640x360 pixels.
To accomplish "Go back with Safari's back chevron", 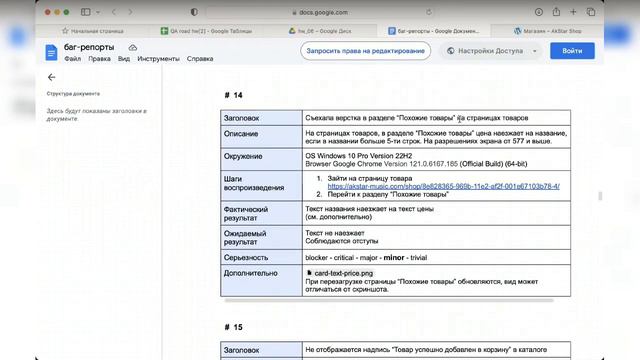I will point(114,12).
